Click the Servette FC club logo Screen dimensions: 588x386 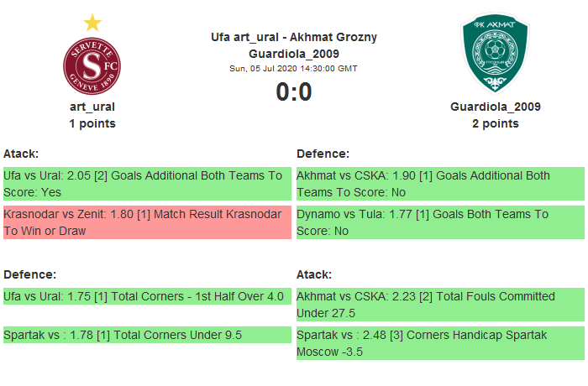click(92, 66)
